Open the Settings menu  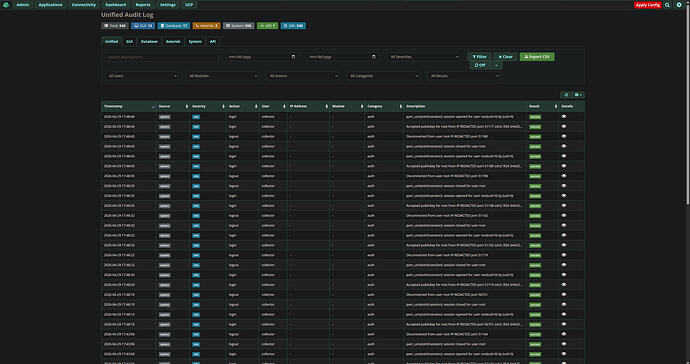pyautogui.click(x=168, y=5)
